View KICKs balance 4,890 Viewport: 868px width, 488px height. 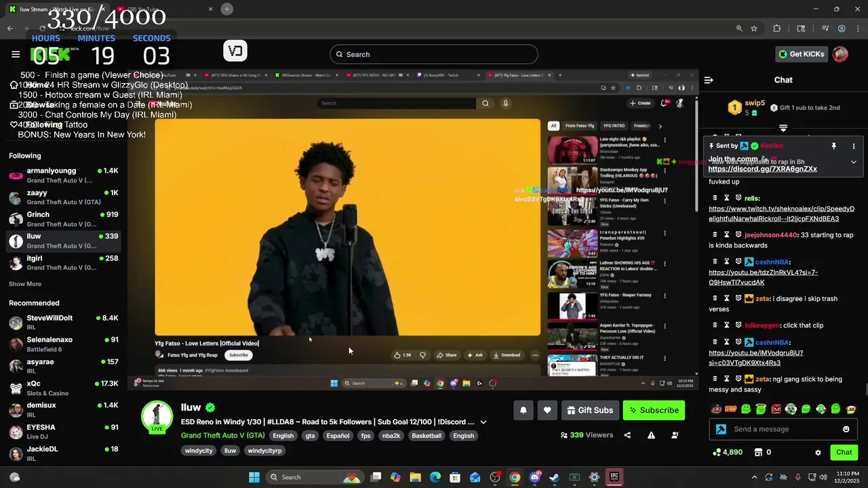click(x=728, y=452)
